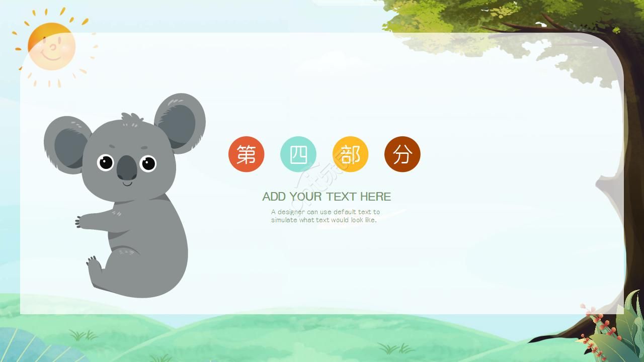Viewport: 644px width, 362px height.
Task: Select the red-orange circle labeled 第
Action: coord(247,154)
